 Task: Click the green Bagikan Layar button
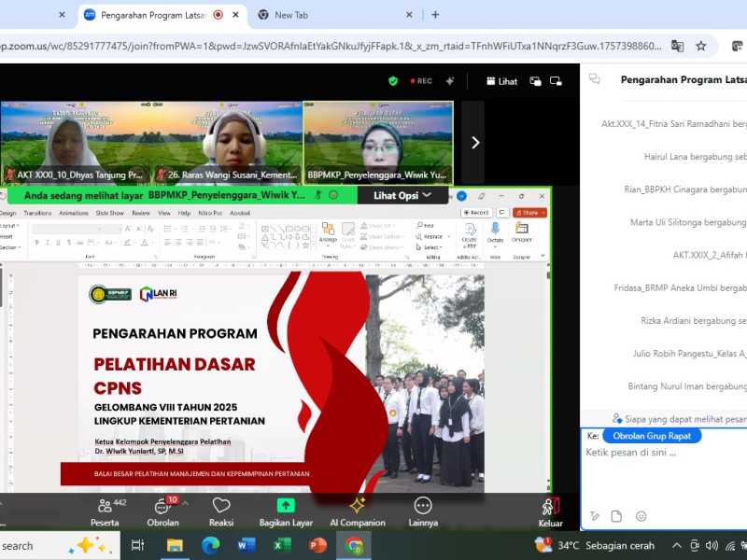286,511
